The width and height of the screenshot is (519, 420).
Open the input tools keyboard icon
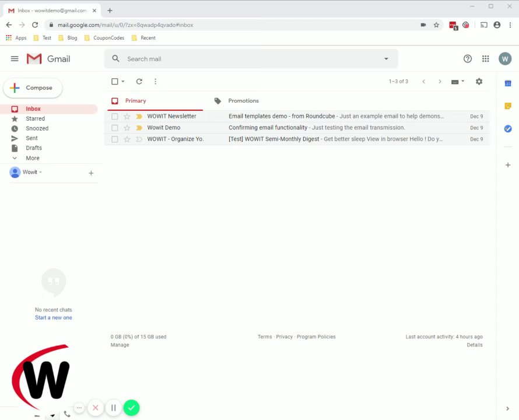click(455, 82)
